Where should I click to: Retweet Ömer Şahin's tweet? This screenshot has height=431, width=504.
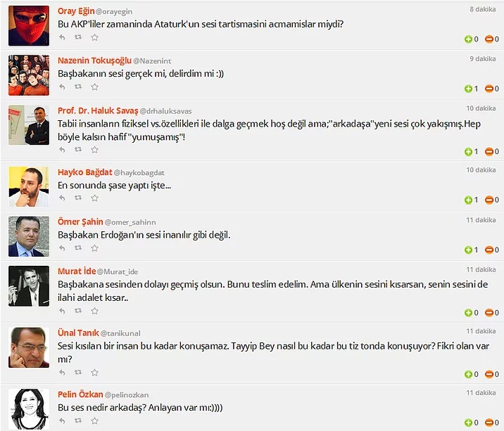(78, 247)
